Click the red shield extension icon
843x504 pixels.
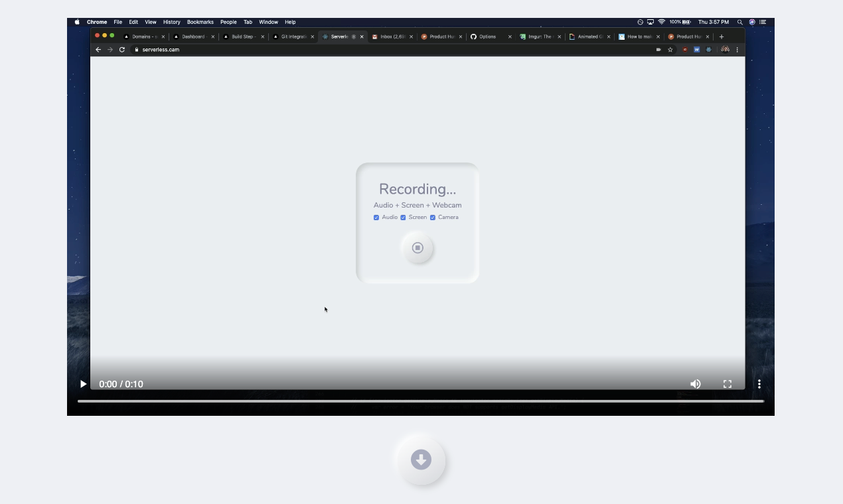pos(684,49)
